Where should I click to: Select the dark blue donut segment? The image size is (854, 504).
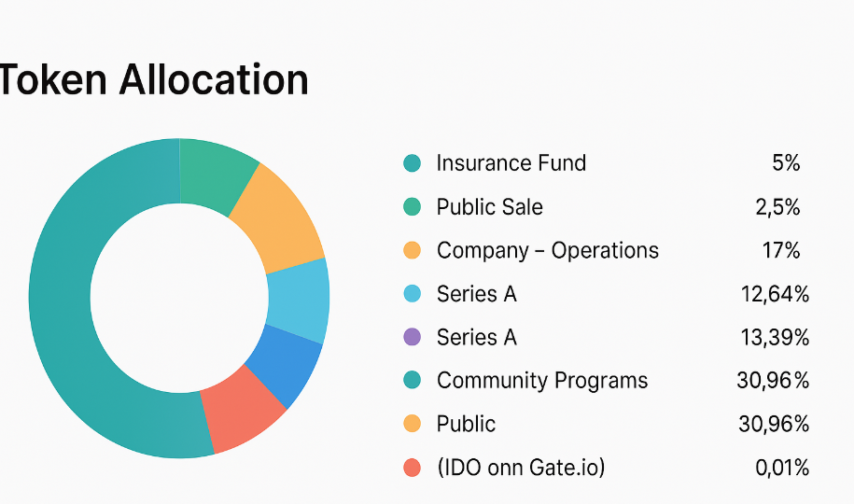point(285,364)
